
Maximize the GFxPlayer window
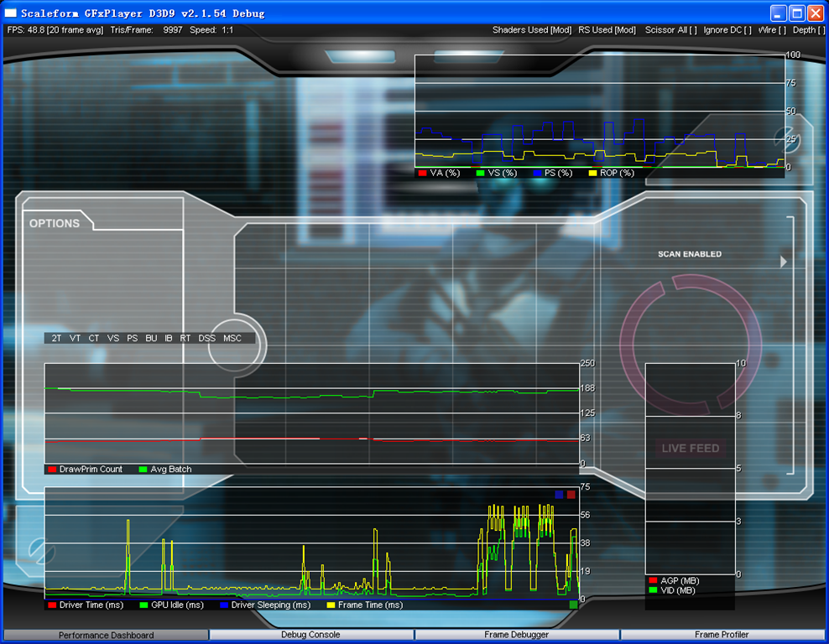(x=797, y=13)
